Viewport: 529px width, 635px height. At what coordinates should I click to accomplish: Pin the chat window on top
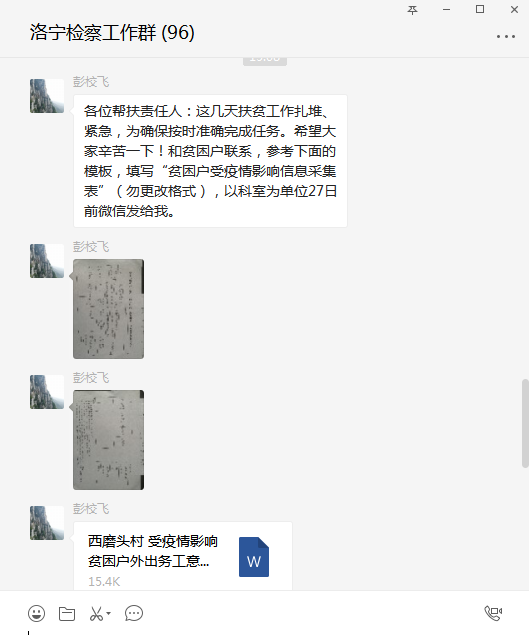tap(412, 10)
